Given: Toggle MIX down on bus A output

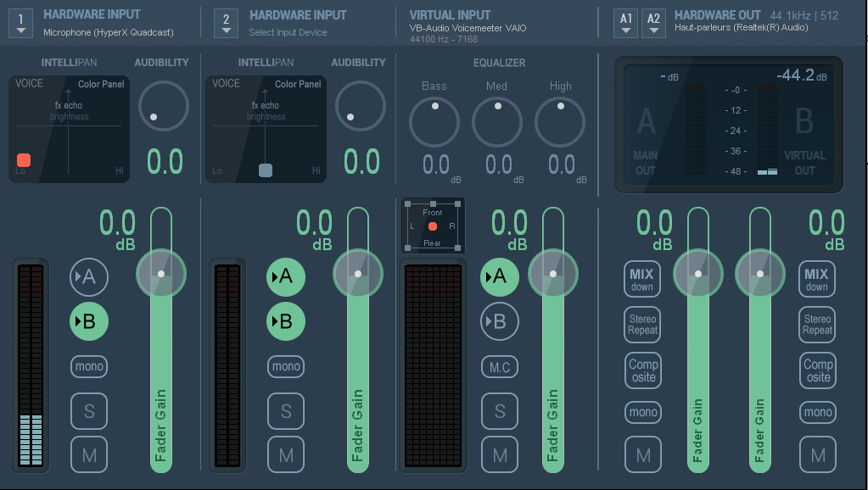Looking at the screenshot, I should (642, 279).
